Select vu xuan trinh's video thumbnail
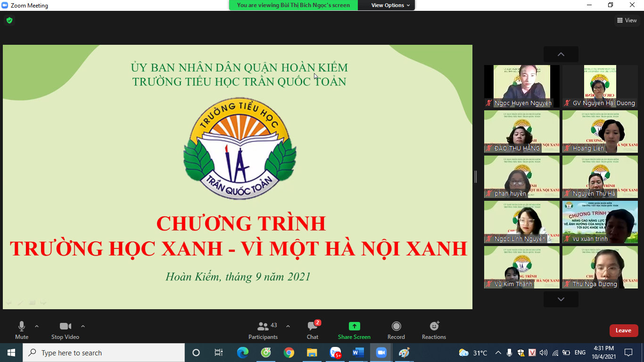 [x=600, y=222]
